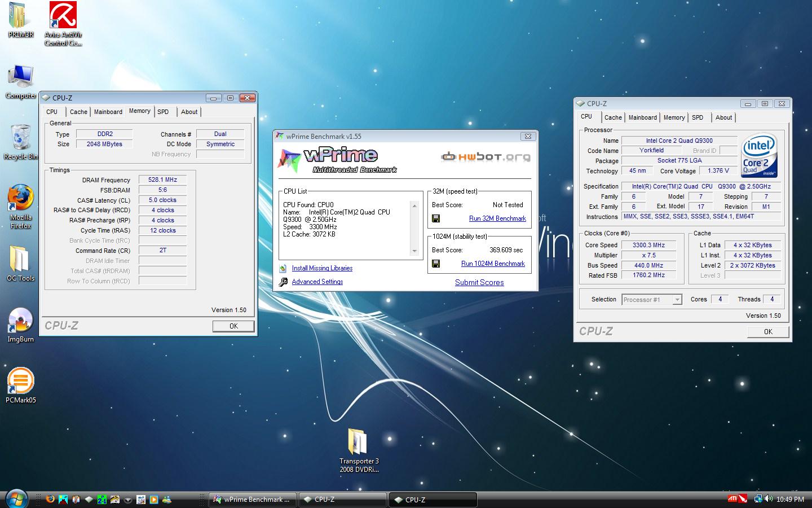Image resolution: width=812 pixels, height=508 pixels.
Task: Click the HWBOT.org logo in wPrime
Action: pos(485,156)
